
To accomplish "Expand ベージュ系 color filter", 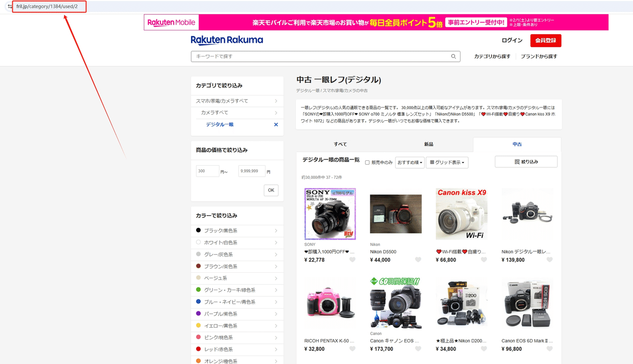I will click(237, 278).
